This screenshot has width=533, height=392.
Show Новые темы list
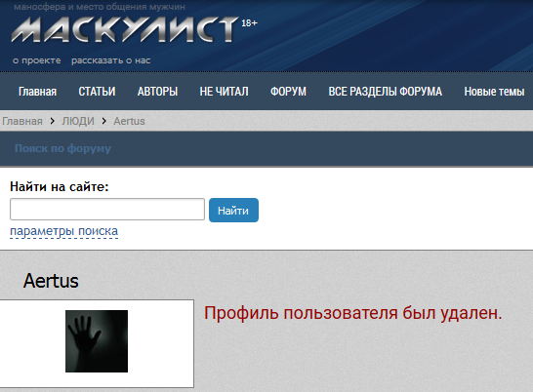point(494,92)
